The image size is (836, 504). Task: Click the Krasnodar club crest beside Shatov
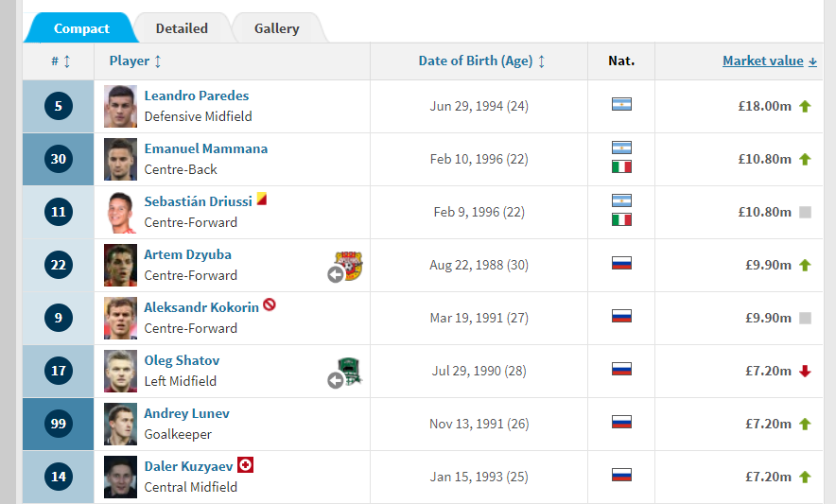349,372
